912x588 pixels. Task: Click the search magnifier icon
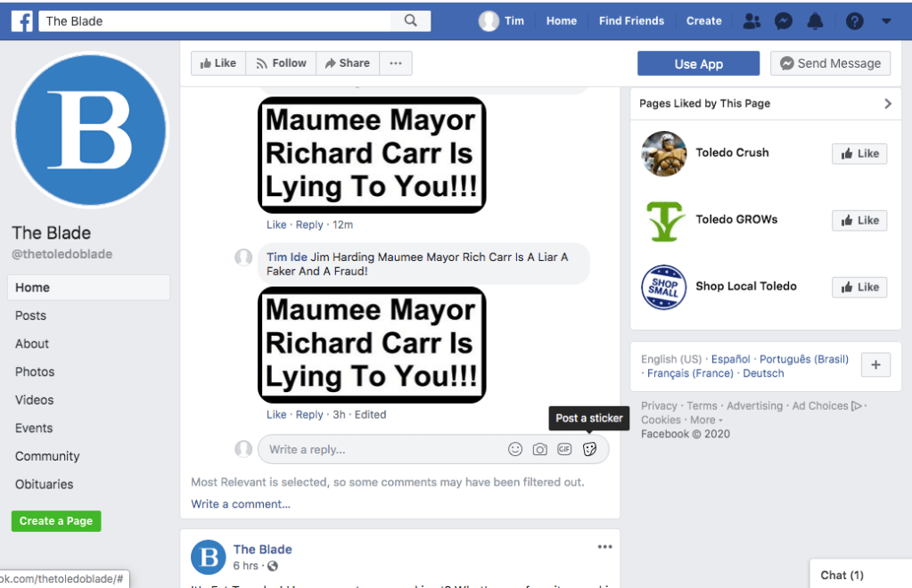click(410, 20)
